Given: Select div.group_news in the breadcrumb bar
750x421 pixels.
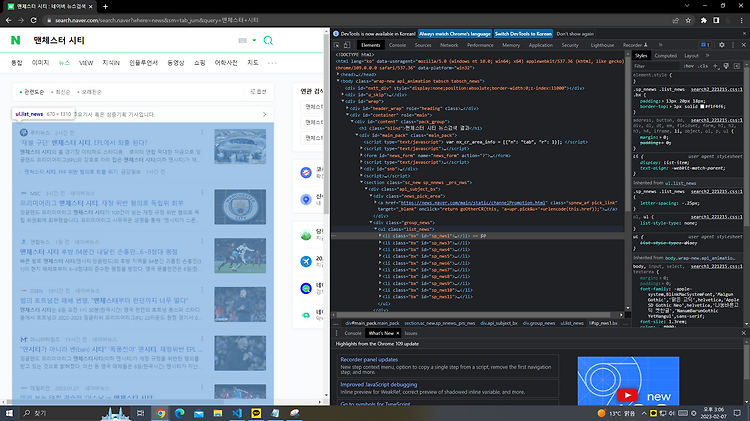Looking at the screenshot, I should (x=539, y=323).
